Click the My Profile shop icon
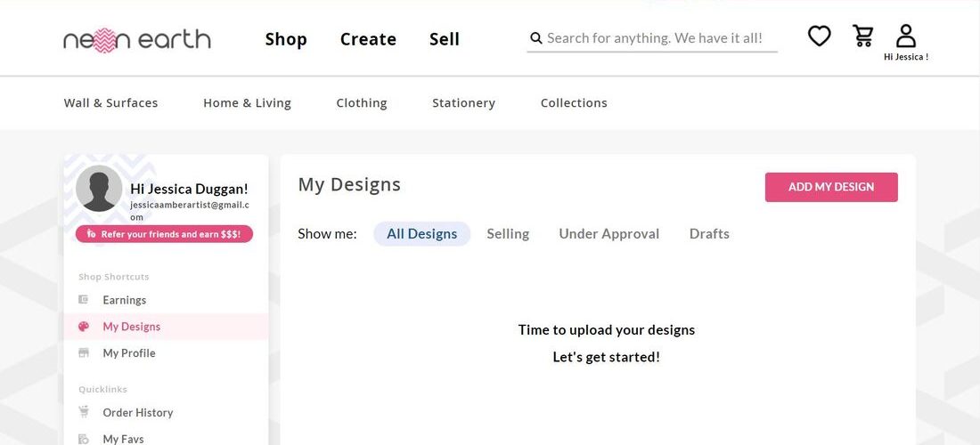980x445 pixels. click(x=83, y=352)
